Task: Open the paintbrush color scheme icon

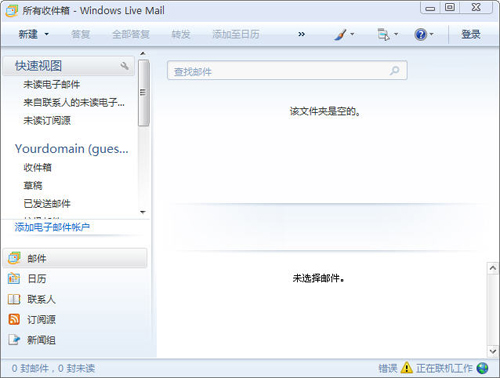Action: point(340,34)
